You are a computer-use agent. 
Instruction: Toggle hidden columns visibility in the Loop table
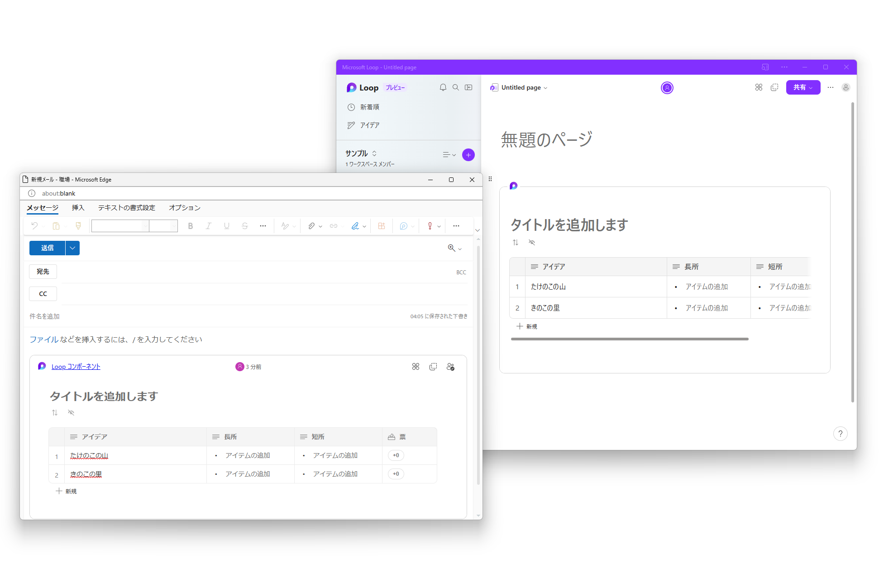(532, 243)
